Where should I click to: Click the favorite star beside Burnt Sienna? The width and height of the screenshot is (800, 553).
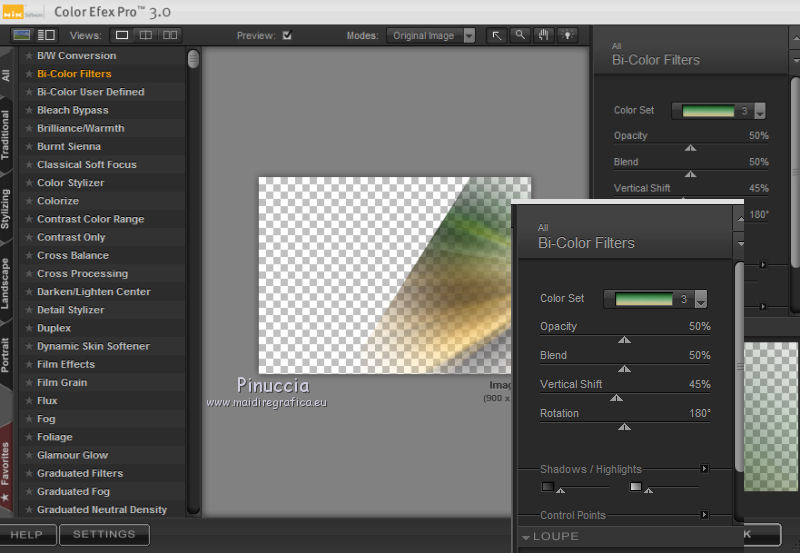click(x=29, y=146)
